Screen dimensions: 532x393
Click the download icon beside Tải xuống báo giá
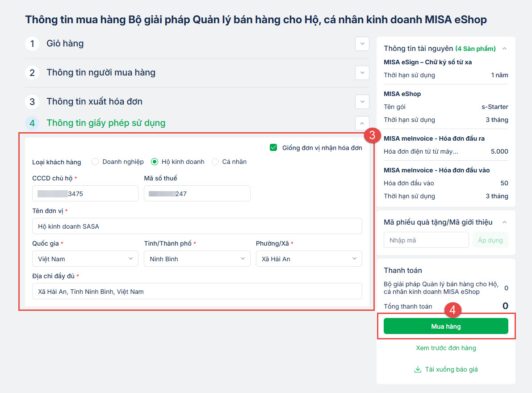coord(418,369)
